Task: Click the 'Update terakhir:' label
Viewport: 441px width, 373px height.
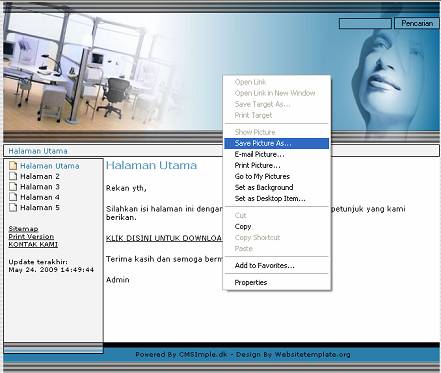Action: [x=38, y=262]
